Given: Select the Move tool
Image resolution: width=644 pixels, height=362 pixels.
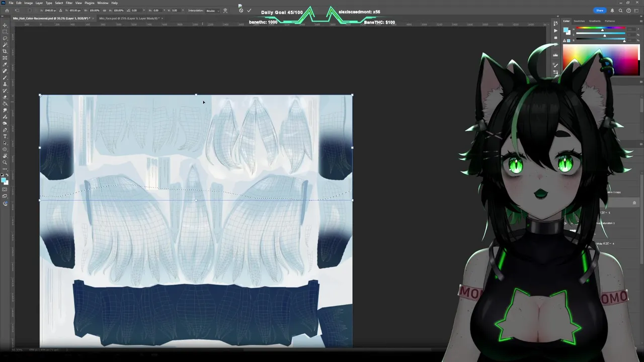Looking at the screenshot, I should point(5,25).
